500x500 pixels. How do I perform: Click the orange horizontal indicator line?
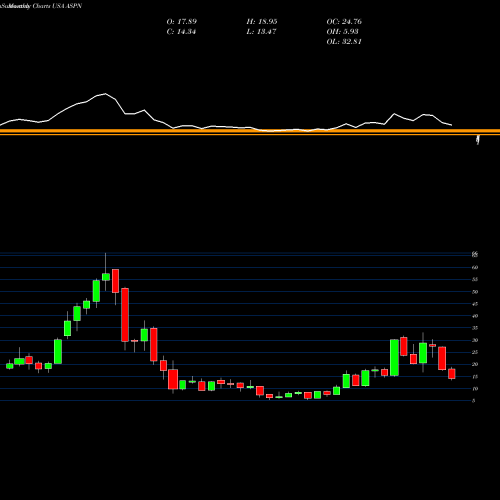[x=250, y=132]
